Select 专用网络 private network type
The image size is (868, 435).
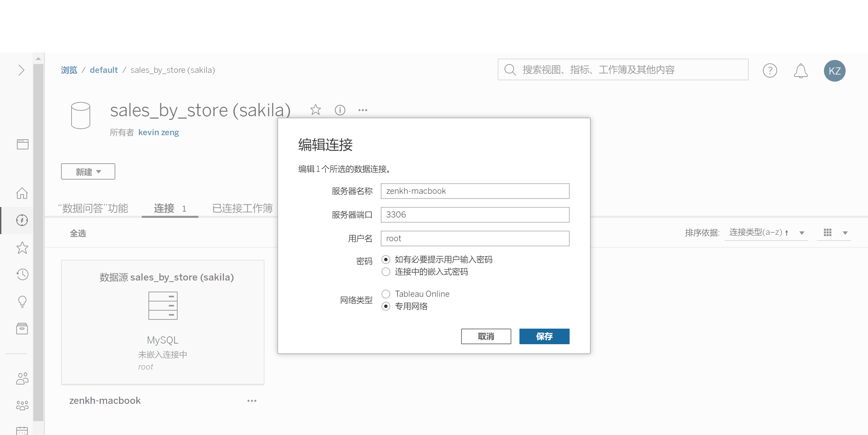click(386, 306)
